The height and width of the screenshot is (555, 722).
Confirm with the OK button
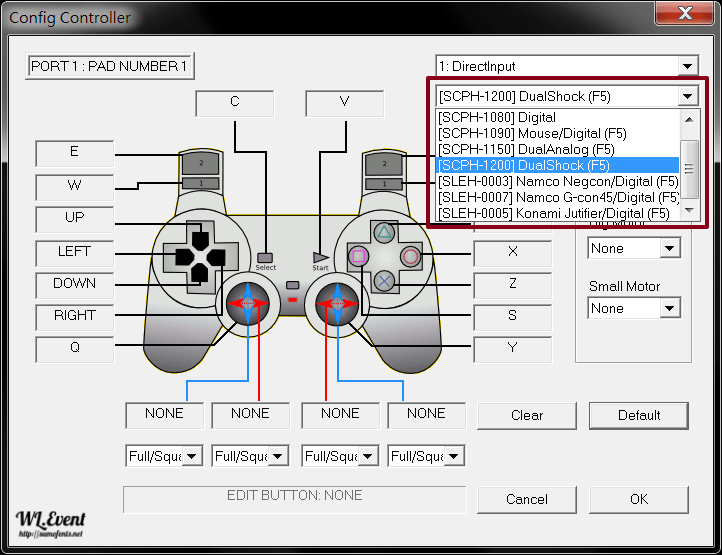[x=639, y=499]
